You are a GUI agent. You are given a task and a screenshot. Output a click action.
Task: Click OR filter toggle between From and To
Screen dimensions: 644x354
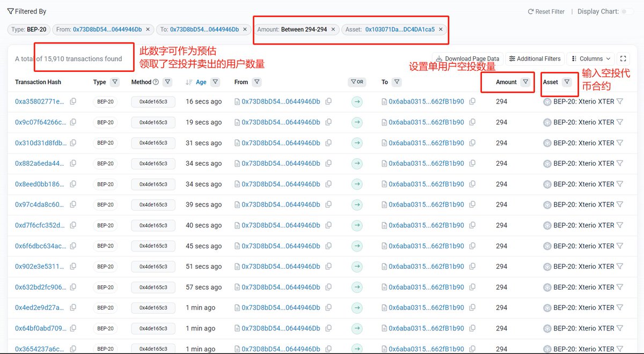click(357, 82)
